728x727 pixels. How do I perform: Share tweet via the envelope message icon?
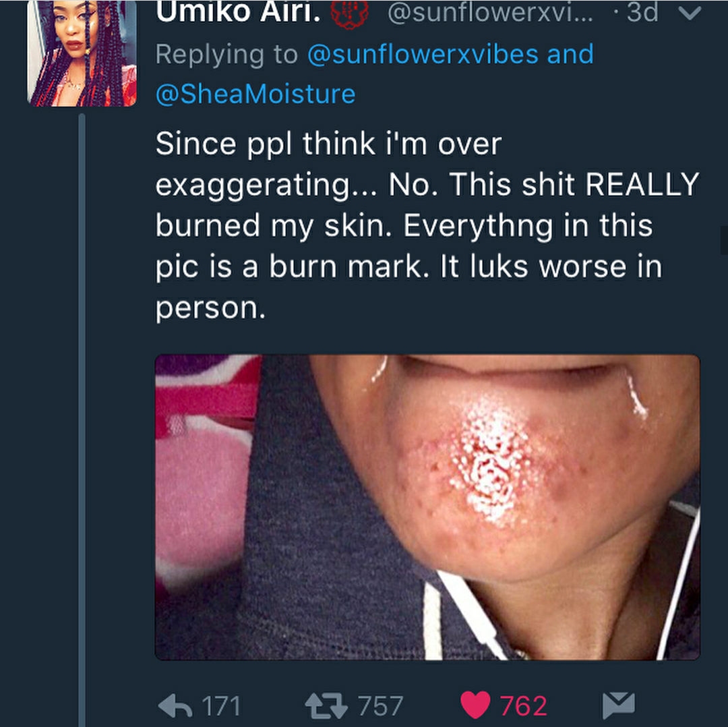coord(618,705)
